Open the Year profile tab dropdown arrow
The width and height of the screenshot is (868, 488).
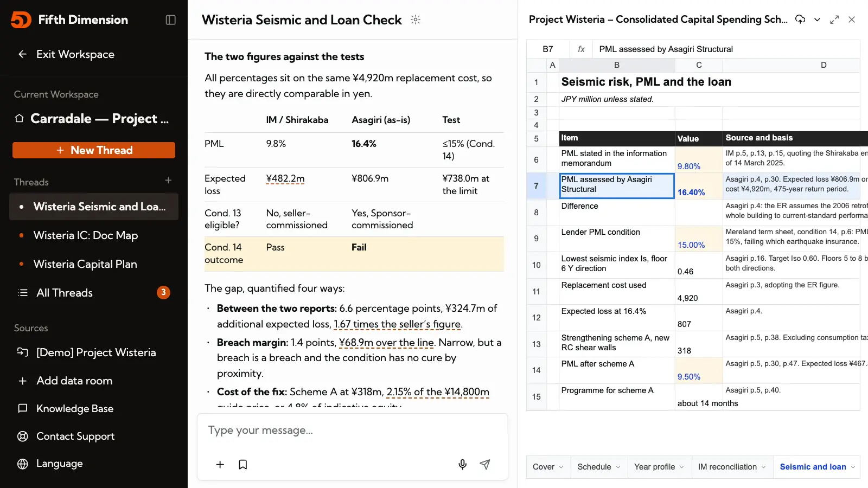point(681,467)
